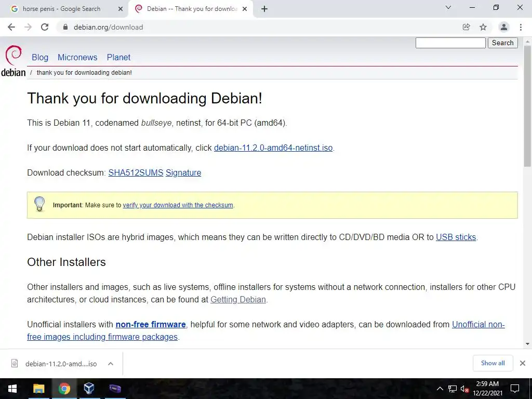View site lock info in address bar
Image resolution: width=532 pixels, height=399 pixels.
(x=65, y=27)
